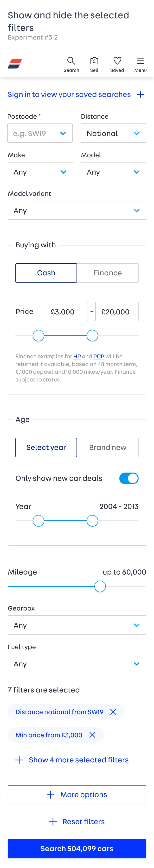
Task: Tap the Sell car icon
Action: (x=94, y=61)
